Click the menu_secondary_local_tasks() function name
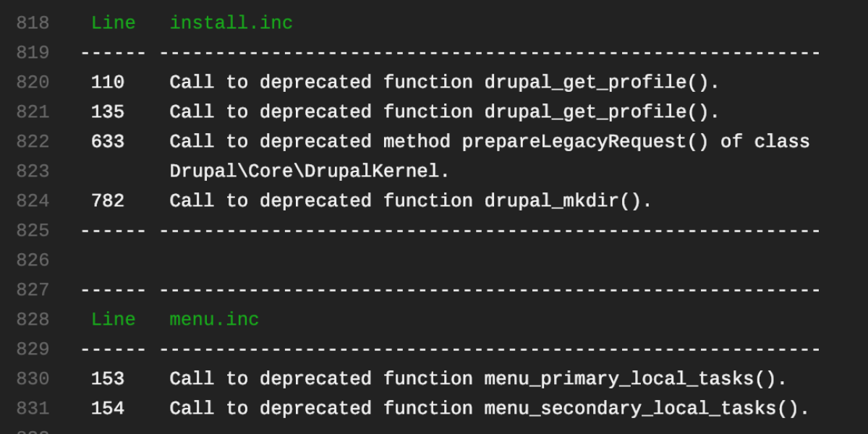This screenshot has width=868, height=434. 647,409
